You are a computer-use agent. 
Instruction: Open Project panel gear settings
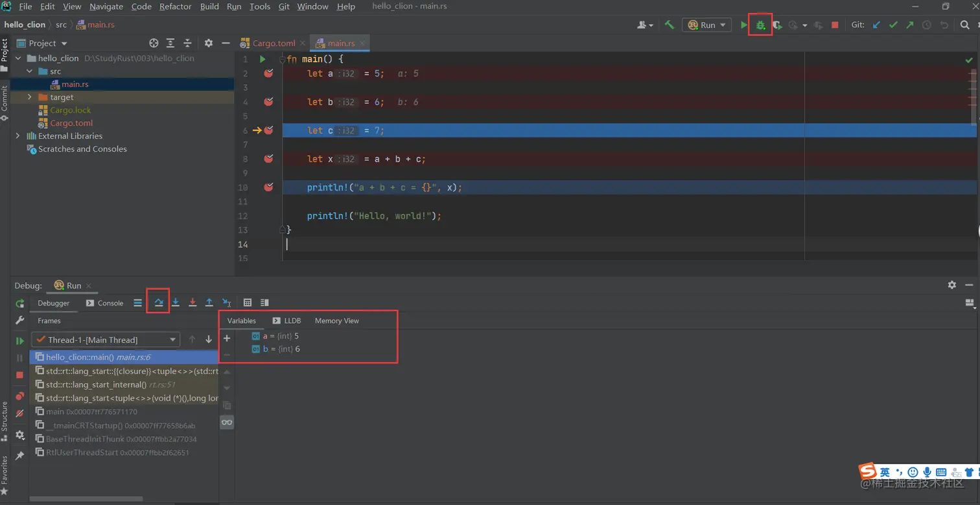click(x=209, y=43)
